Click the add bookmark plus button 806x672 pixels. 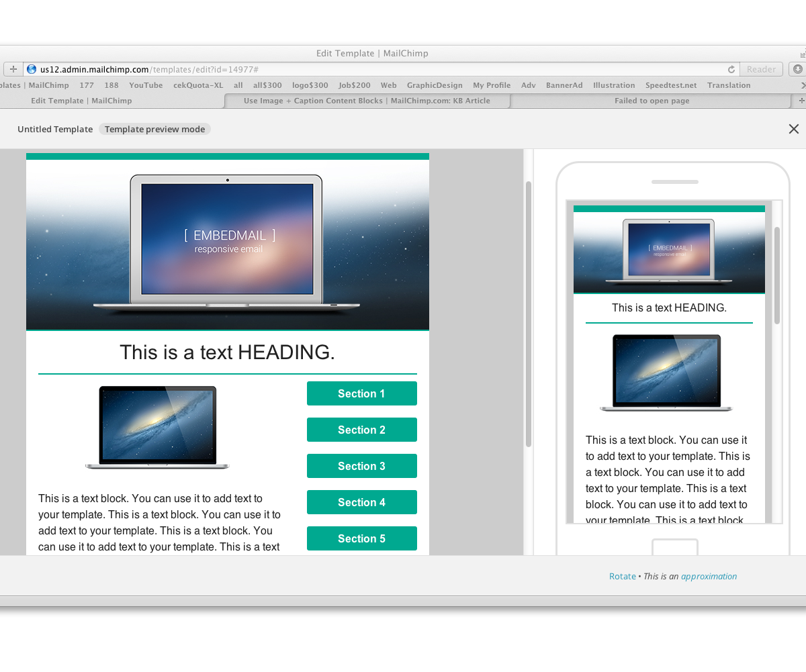(x=13, y=69)
